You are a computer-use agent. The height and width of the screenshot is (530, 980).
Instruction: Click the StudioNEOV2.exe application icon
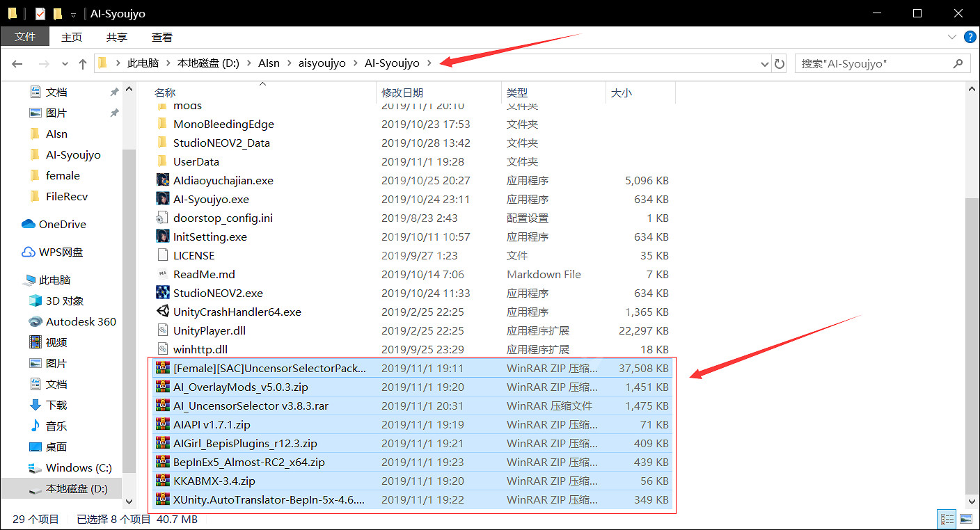[162, 293]
